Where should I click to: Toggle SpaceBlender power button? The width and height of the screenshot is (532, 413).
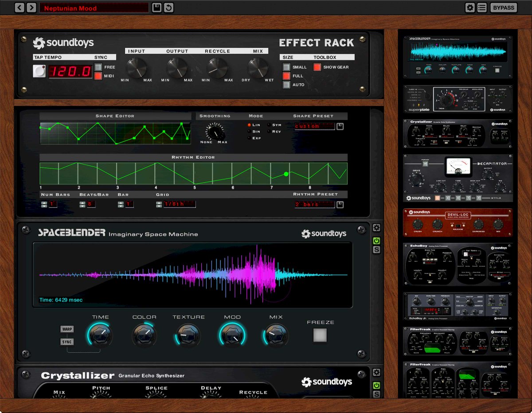coord(376,241)
